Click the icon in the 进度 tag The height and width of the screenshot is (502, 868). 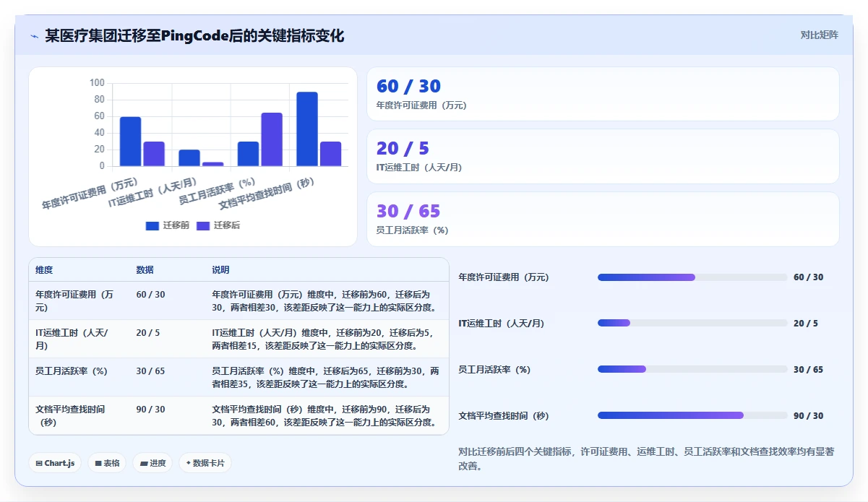[x=143, y=463]
